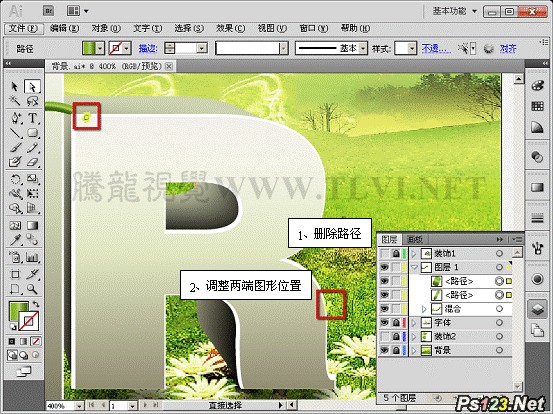Open the Layers panel icon in dock
553x414 pixels.
click(x=537, y=309)
